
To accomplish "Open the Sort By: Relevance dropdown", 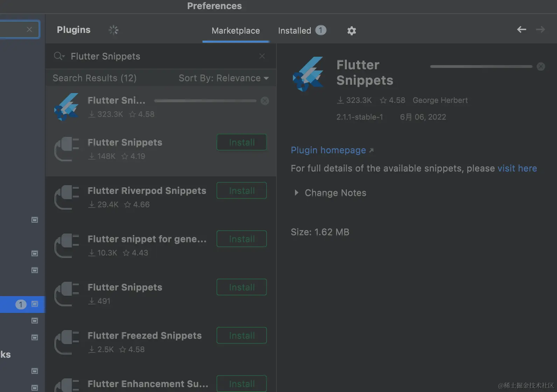I will [224, 78].
